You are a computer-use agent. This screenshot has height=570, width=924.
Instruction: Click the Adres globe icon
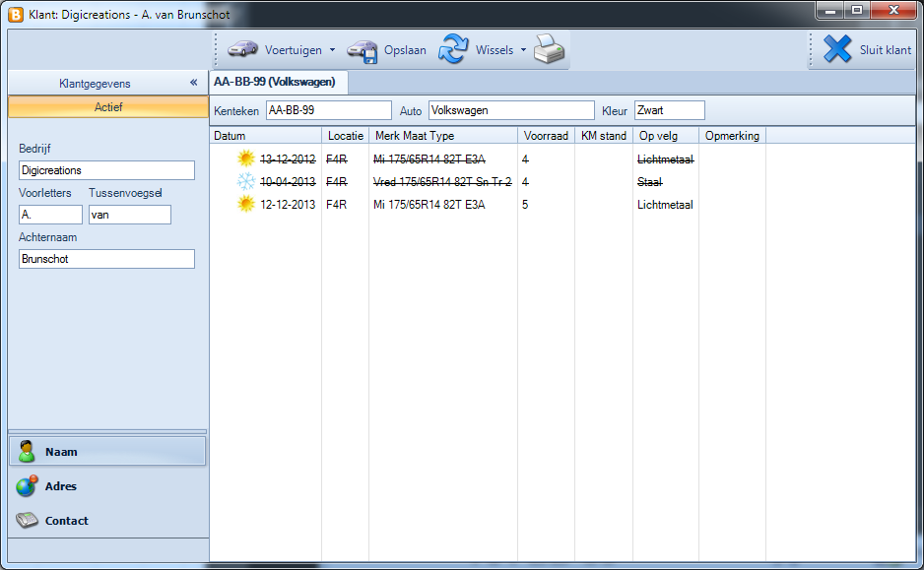[27, 485]
